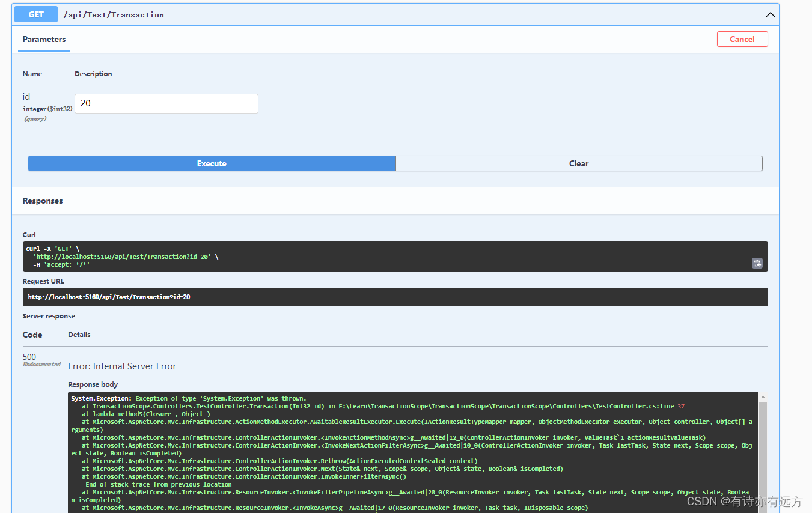This screenshot has width=812, height=513.
Task: Click the Curl label
Action: [x=29, y=235]
